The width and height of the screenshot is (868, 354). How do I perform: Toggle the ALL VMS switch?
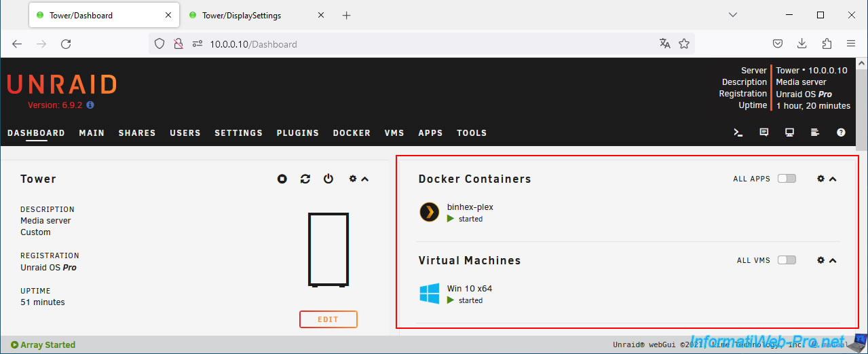(x=787, y=260)
